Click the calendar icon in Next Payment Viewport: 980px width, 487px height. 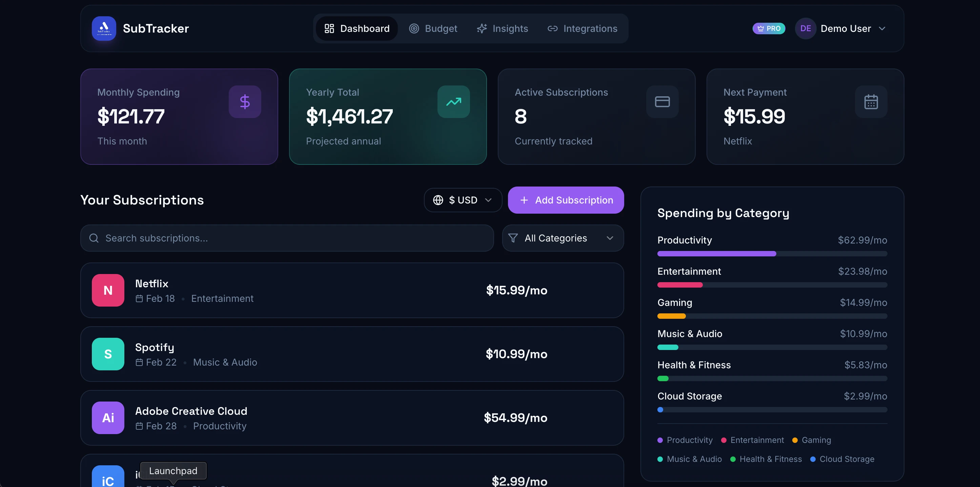click(871, 102)
